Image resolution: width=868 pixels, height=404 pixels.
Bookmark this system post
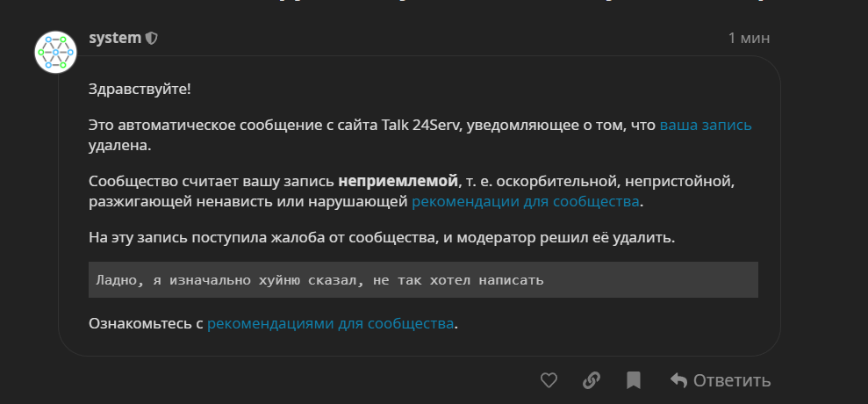click(634, 380)
